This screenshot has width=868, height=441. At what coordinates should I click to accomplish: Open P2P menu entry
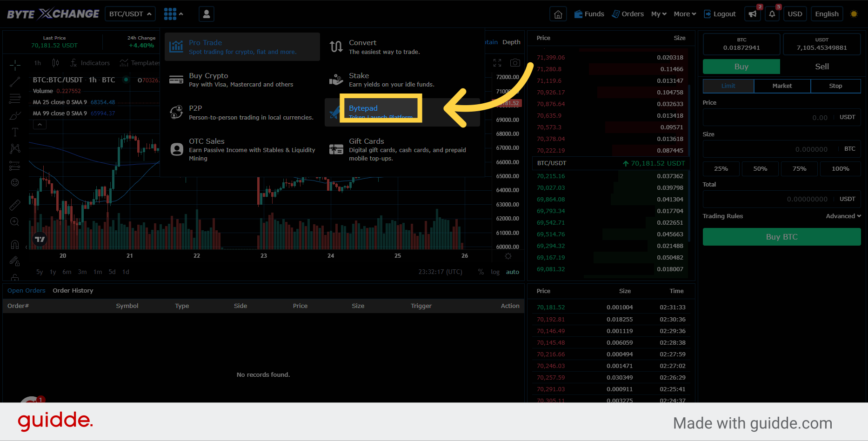pyautogui.click(x=242, y=112)
